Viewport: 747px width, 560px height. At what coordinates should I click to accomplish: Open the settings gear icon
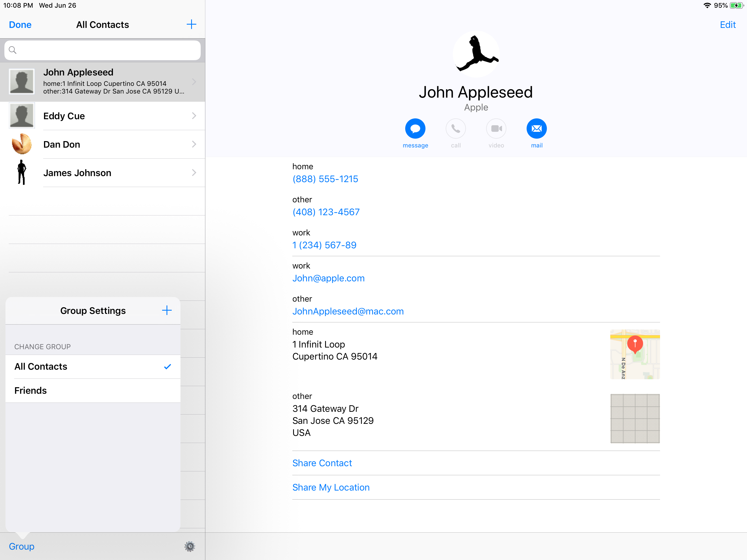190,546
